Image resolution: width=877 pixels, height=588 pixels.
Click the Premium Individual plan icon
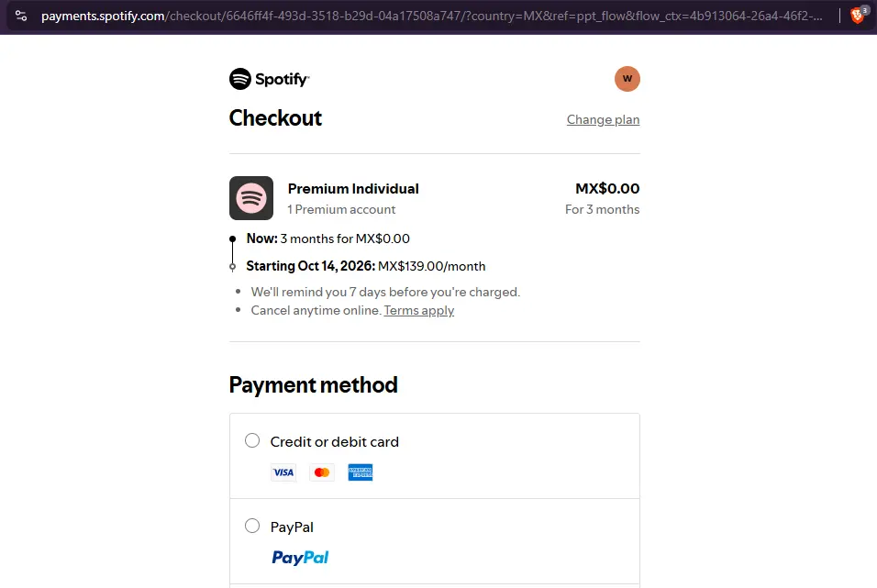(251, 198)
